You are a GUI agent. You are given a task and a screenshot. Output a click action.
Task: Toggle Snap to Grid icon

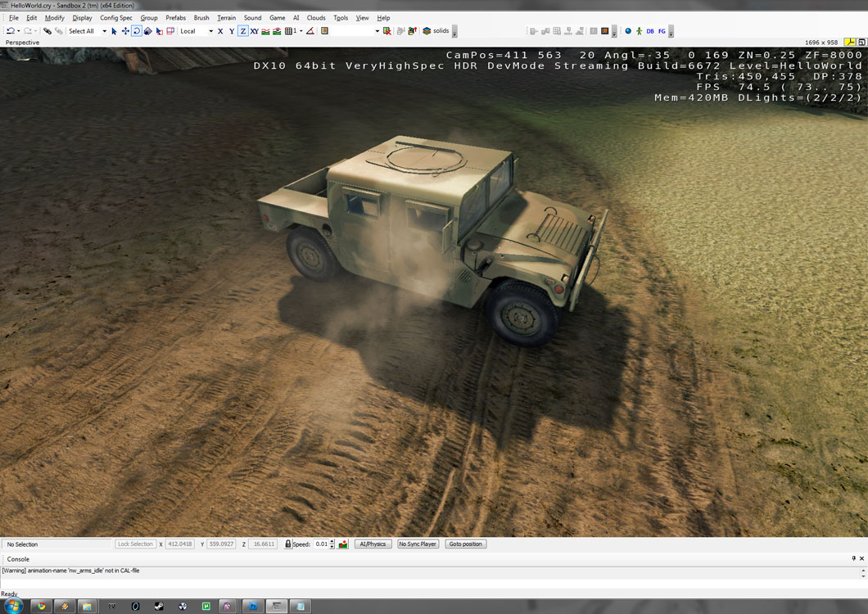tap(288, 31)
